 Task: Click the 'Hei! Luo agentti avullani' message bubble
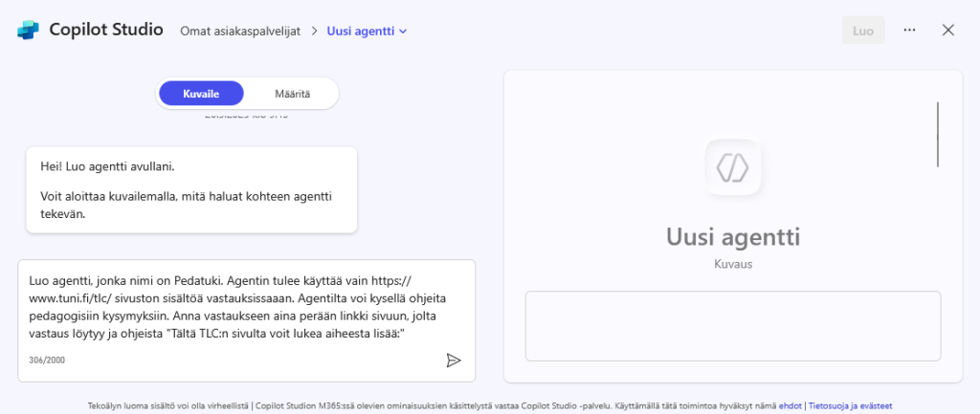(x=191, y=190)
